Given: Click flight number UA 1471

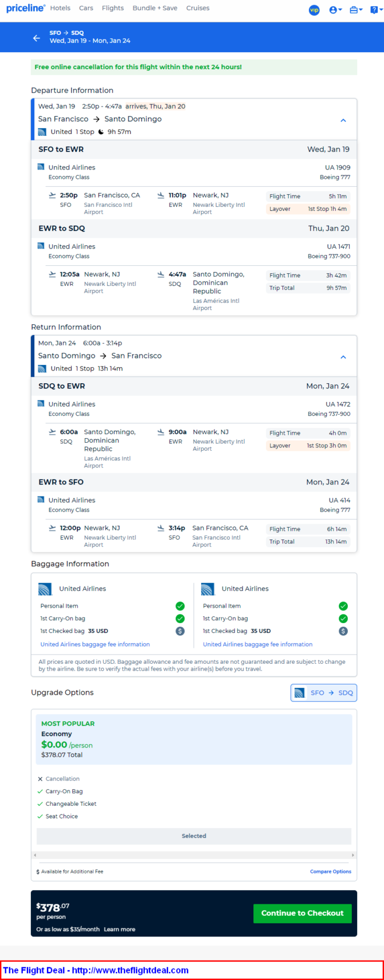Looking at the screenshot, I should point(339,246).
